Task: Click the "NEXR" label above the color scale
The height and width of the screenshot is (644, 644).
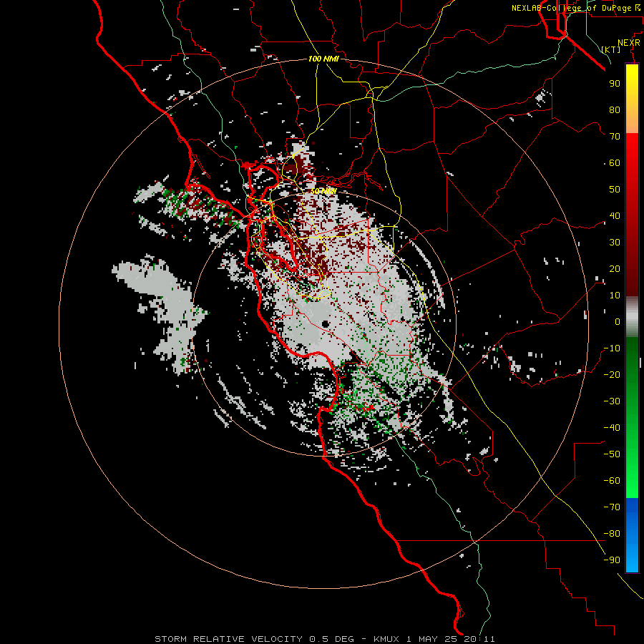Action: tap(628, 43)
